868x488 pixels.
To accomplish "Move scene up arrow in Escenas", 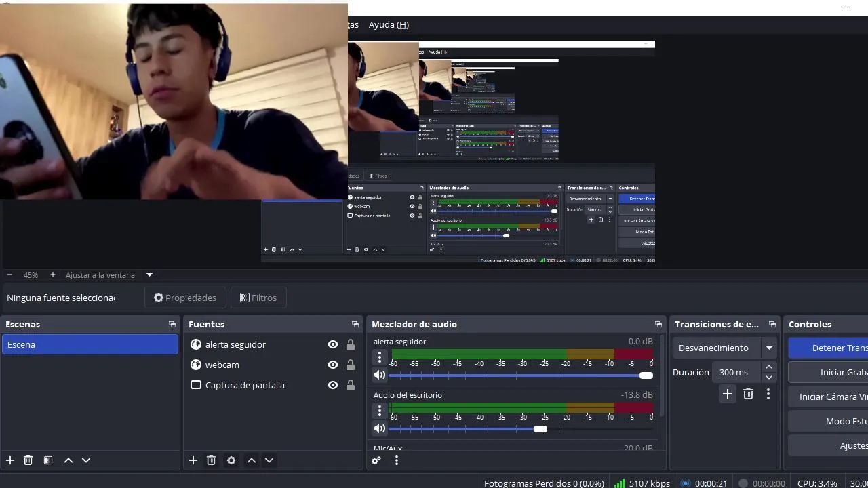I will click(68, 460).
